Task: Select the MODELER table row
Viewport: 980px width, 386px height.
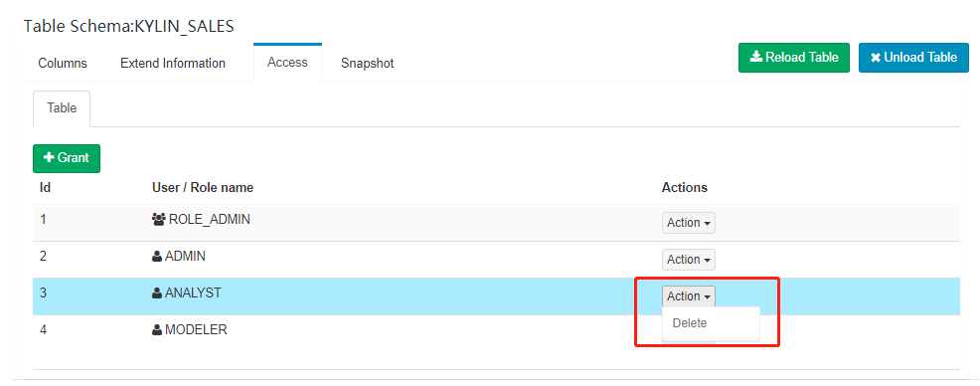Action: tap(496, 333)
